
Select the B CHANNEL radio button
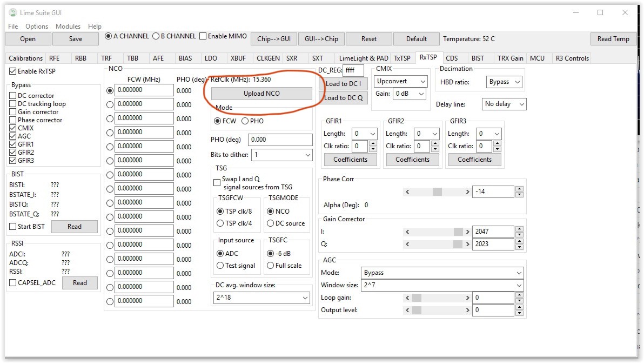pyautogui.click(x=174, y=36)
